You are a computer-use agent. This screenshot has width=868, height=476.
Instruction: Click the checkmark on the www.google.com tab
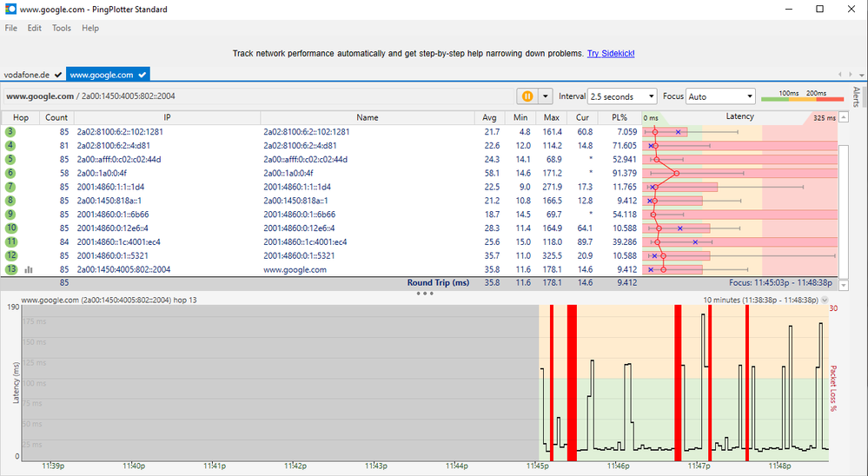point(142,75)
